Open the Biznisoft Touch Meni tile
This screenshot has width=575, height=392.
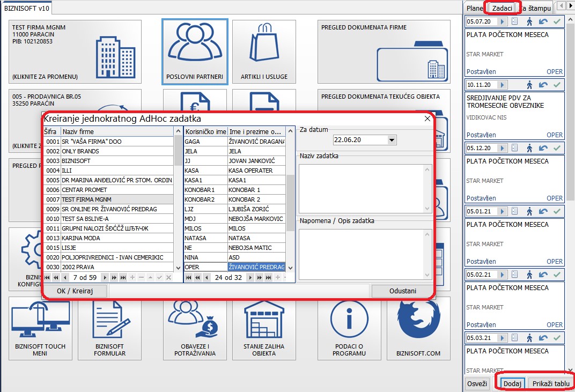pyautogui.click(x=40, y=328)
